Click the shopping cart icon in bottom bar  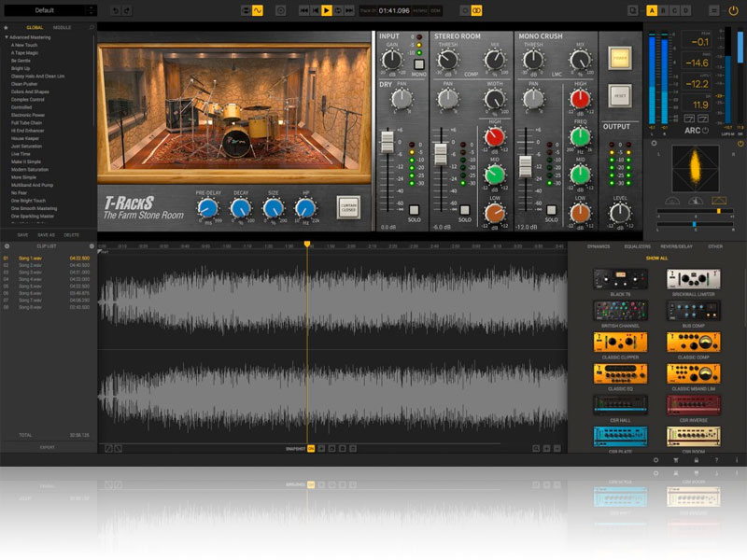tap(675, 460)
